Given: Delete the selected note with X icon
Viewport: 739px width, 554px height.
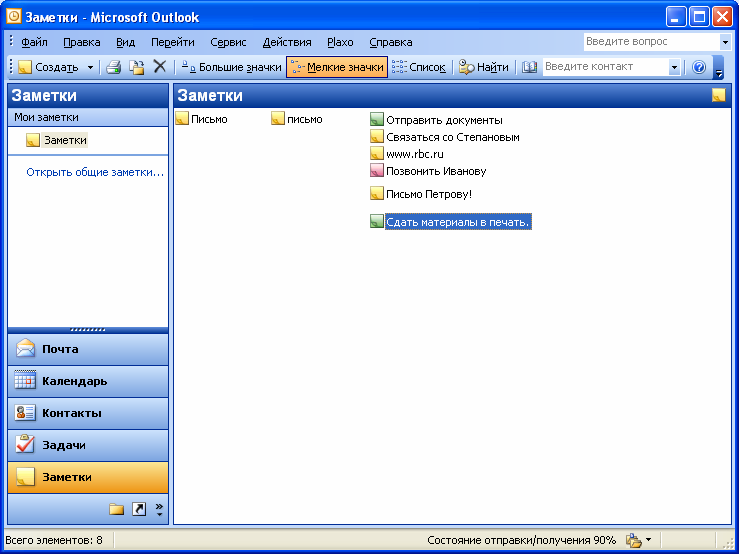Looking at the screenshot, I should click(160, 66).
